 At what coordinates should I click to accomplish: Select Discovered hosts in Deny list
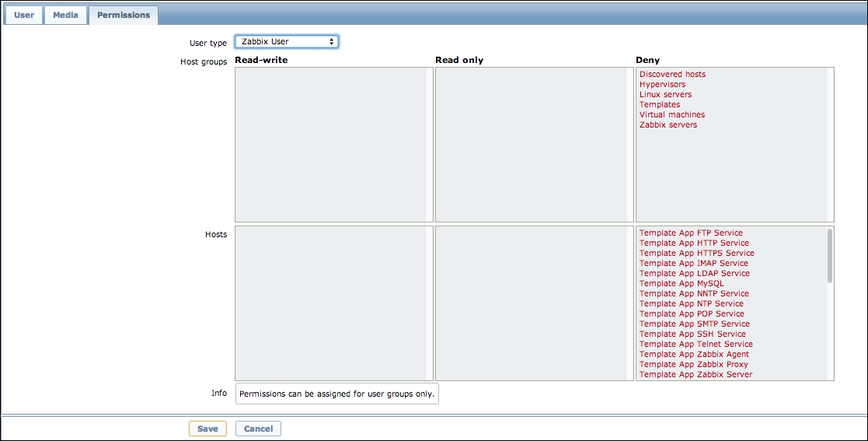pos(672,75)
